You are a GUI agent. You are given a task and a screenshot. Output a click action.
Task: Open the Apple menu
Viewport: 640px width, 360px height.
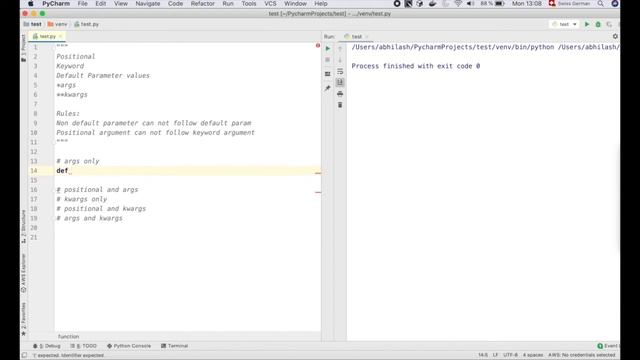tap(31, 4)
